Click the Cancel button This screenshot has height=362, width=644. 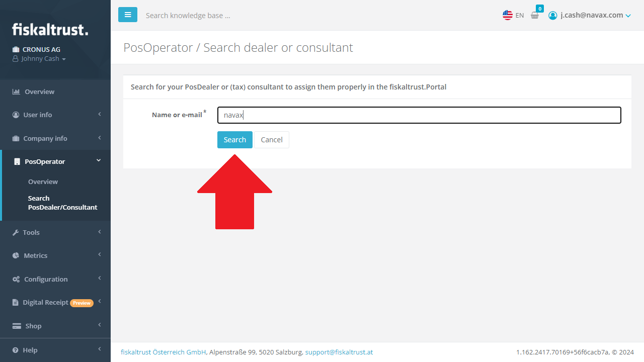[272, 140]
